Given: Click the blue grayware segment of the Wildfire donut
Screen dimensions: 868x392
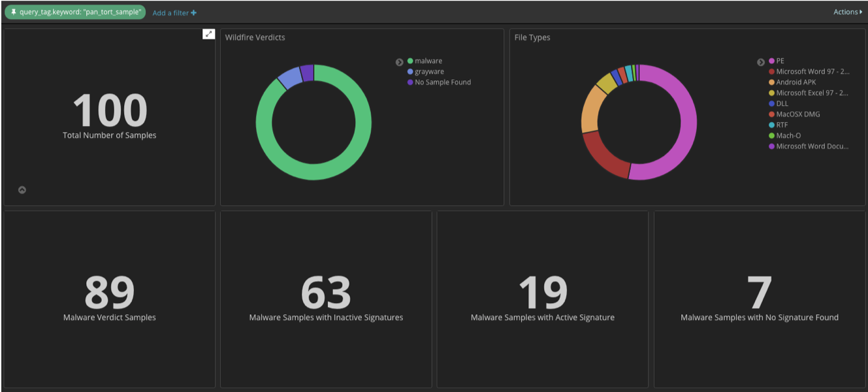Looking at the screenshot, I should pos(290,77).
